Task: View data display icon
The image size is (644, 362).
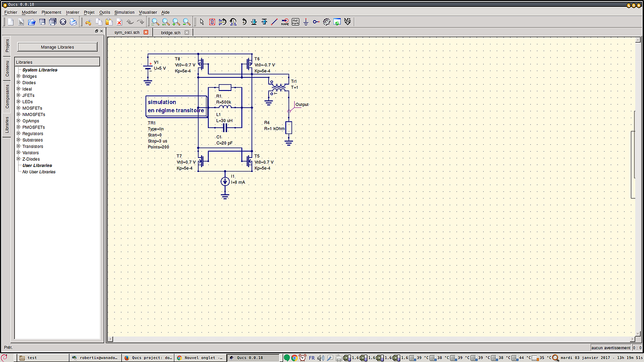Action: tap(337, 22)
